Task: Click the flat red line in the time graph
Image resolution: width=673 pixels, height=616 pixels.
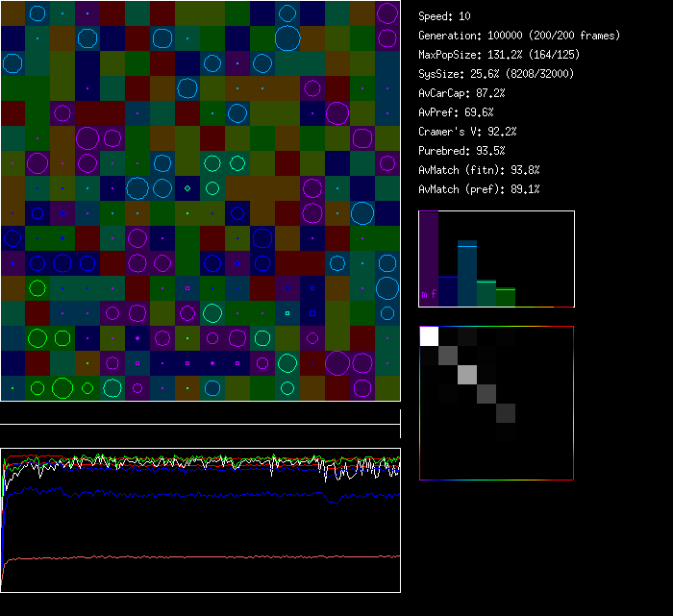Action: (192, 556)
